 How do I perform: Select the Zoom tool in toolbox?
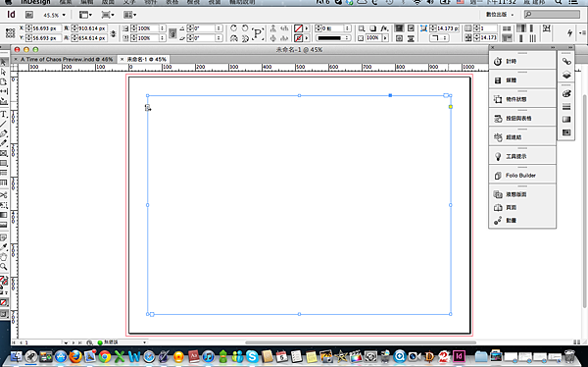3,267
